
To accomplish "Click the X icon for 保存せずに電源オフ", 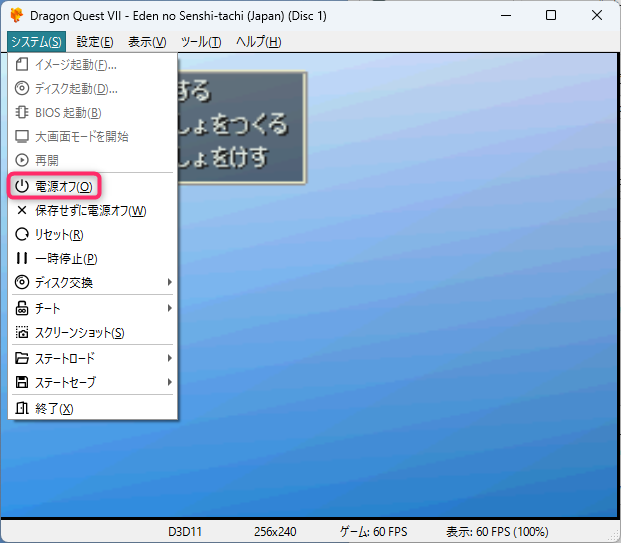I will click(22, 211).
